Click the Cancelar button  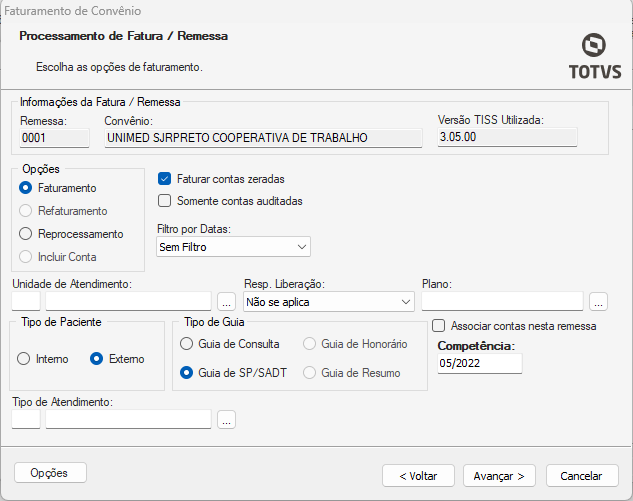[x=581, y=475]
